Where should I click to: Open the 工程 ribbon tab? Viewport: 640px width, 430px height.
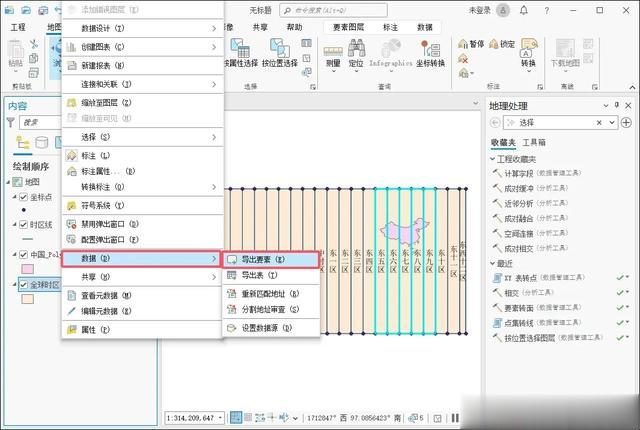18,27
